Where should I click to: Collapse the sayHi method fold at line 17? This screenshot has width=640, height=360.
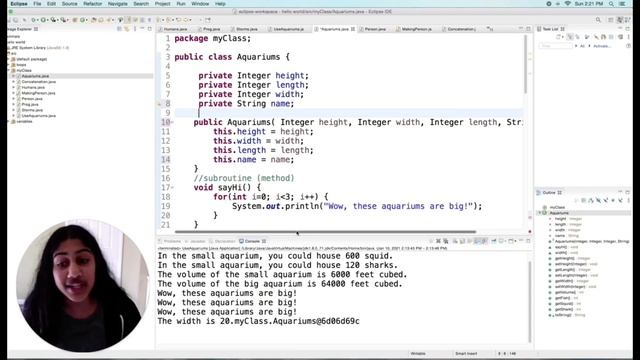tap(172, 187)
